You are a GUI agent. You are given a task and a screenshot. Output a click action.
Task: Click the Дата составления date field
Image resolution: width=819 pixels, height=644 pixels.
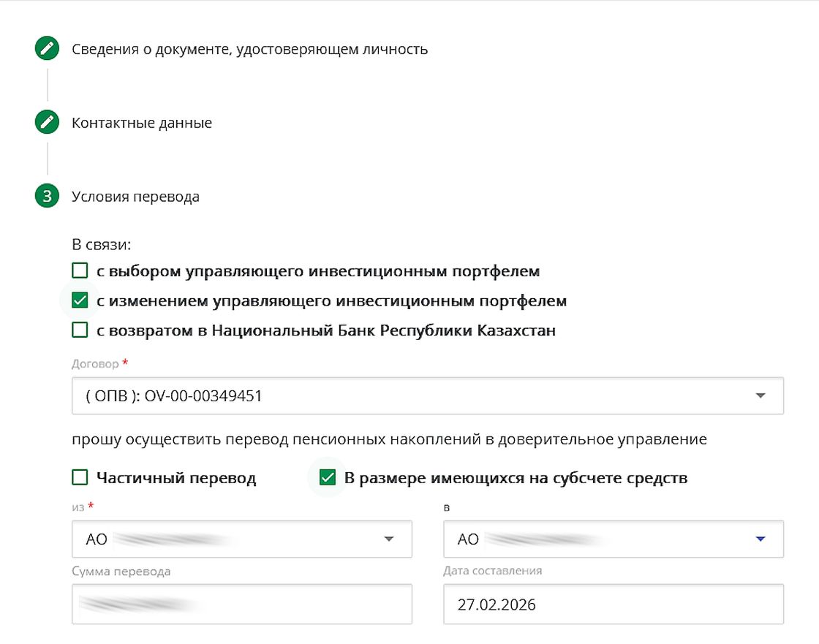pyautogui.click(x=613, y=605)
